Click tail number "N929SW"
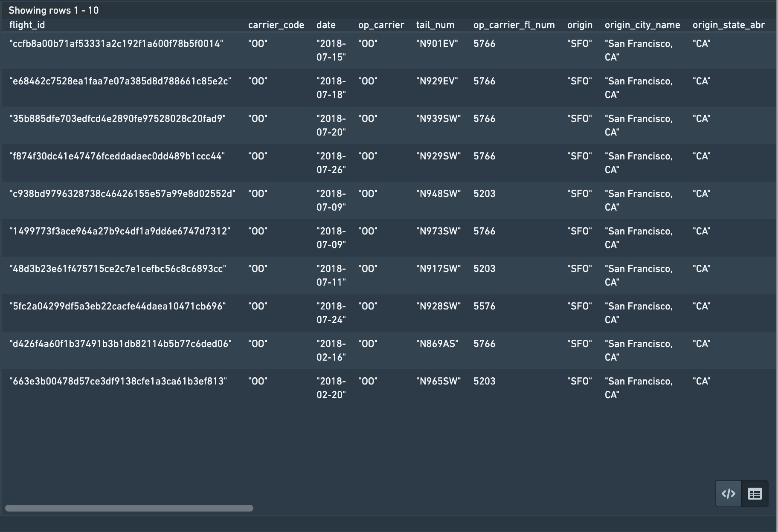Screen dimensions: 778x532 (438, 156)
